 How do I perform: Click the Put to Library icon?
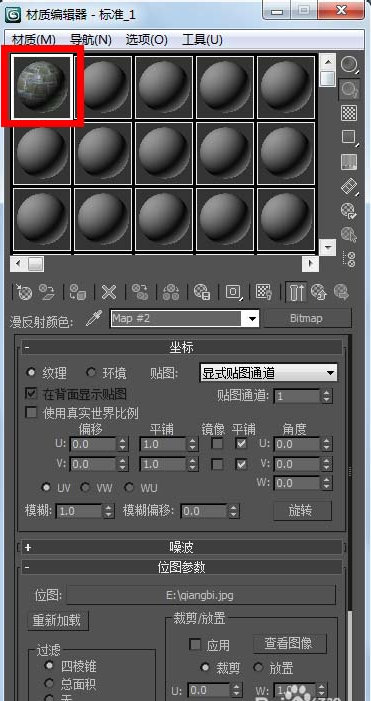click(x=202, y=292)
